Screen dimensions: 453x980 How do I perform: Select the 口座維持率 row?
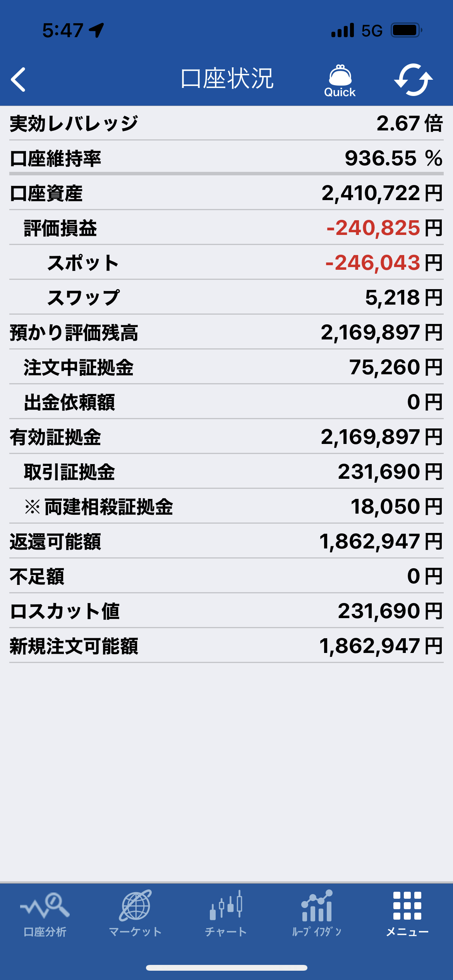(226, 158)
